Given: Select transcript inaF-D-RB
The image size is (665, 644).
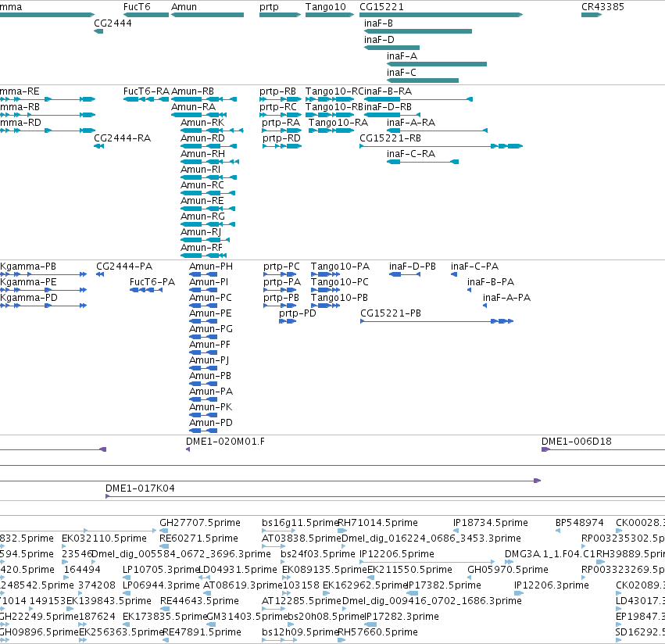Looking at the screenshot, I should 392,115.
